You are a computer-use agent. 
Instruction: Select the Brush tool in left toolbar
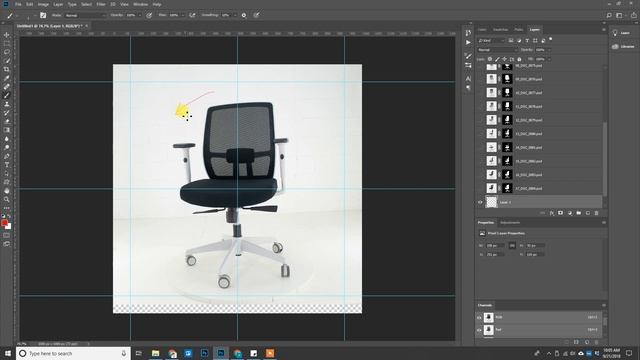coord(7,95)
